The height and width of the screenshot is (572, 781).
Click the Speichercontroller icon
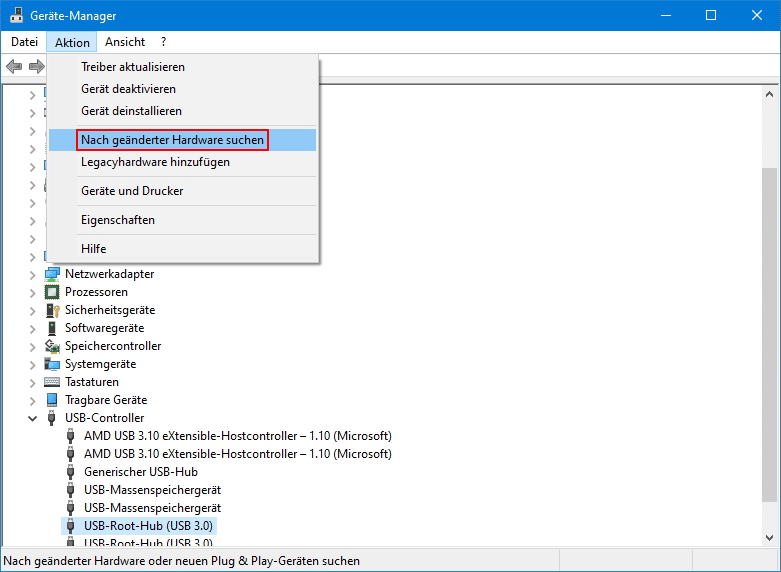click(x=53, y=346)
